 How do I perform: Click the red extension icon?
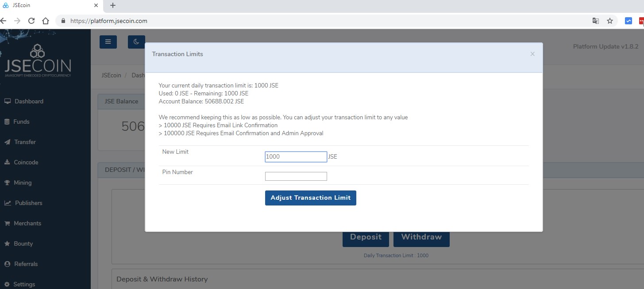click(642, 21)
